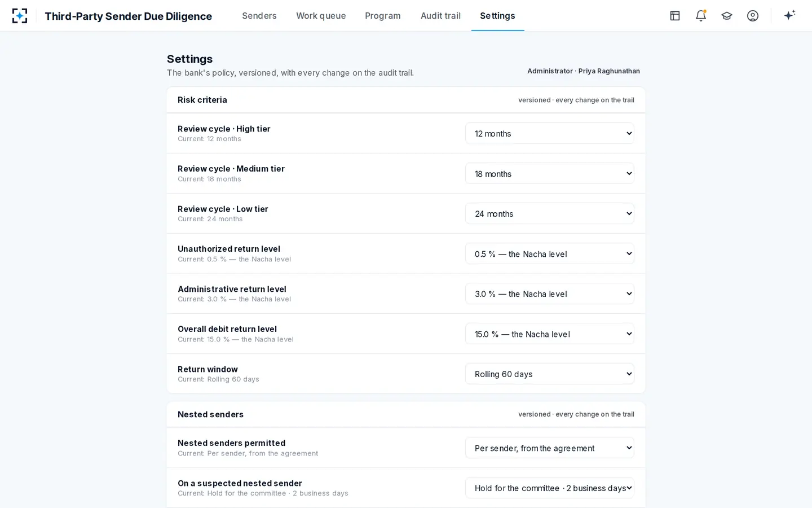View the Audit trail tab
This screenshot has width=812, height=508.
point(440,16)
